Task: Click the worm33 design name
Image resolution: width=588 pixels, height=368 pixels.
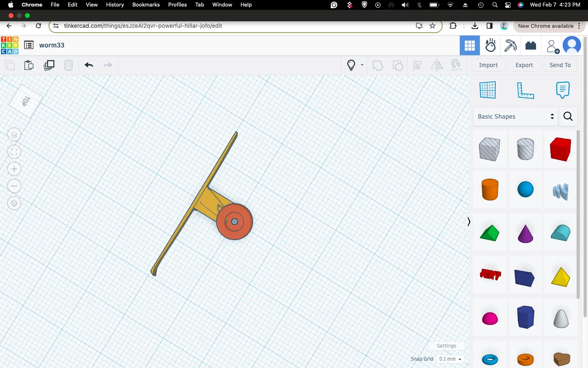Action: tap(52, 45)
